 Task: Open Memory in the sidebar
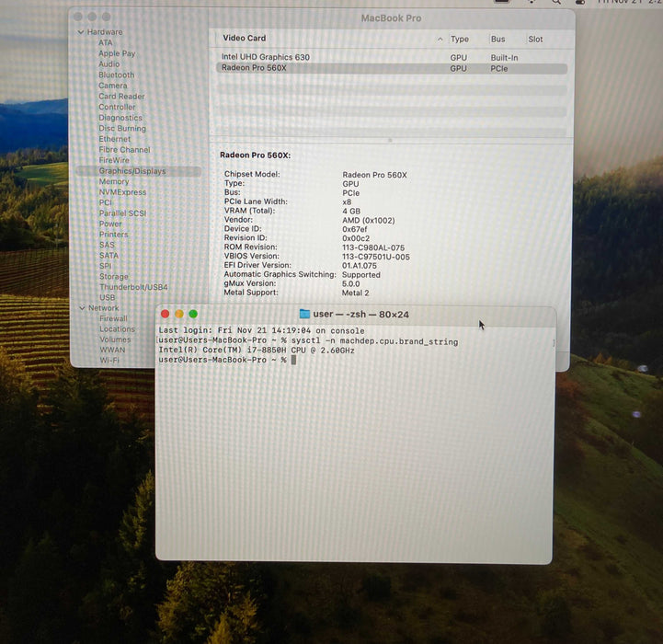(114, 181)
